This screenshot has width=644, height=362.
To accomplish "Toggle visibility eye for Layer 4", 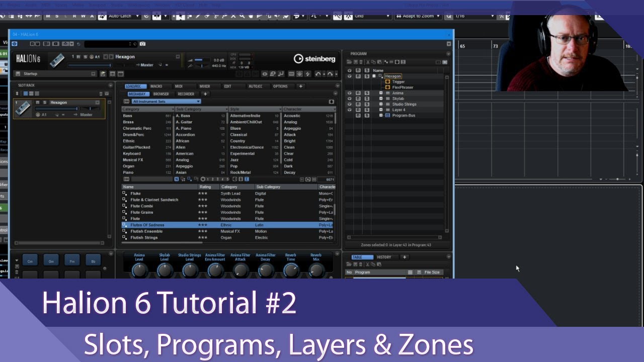I will coord(350,110).
